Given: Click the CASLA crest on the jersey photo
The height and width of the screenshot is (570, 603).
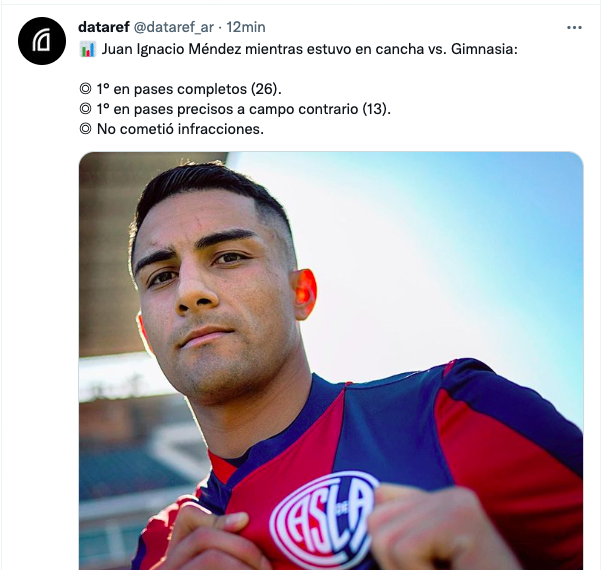Looking at the screenshot, I should click(324, 520).
